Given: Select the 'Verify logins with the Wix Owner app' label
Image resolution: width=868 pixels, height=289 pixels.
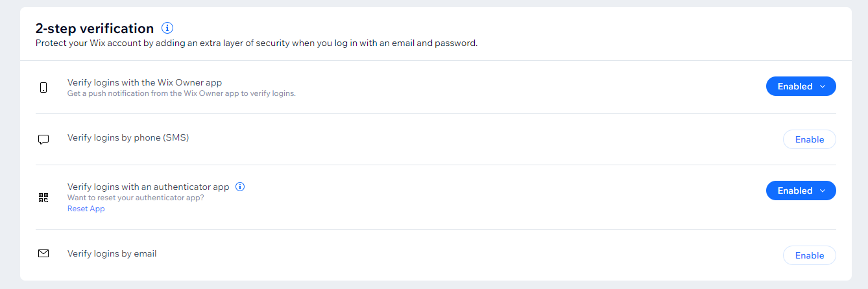Looking at the screenshot, I should [145, 82].
